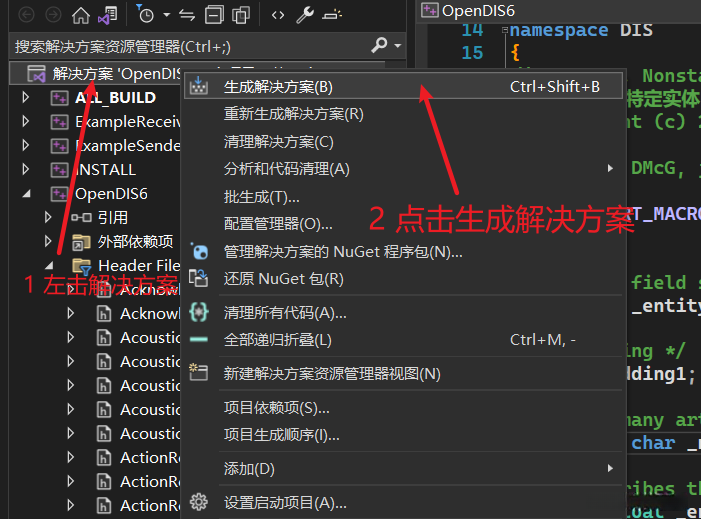The height and width of the screenshot is (519, 701).
Task: Click line number 14 in editor gutter
Action: pyautogui.click(x=472, y=30)
